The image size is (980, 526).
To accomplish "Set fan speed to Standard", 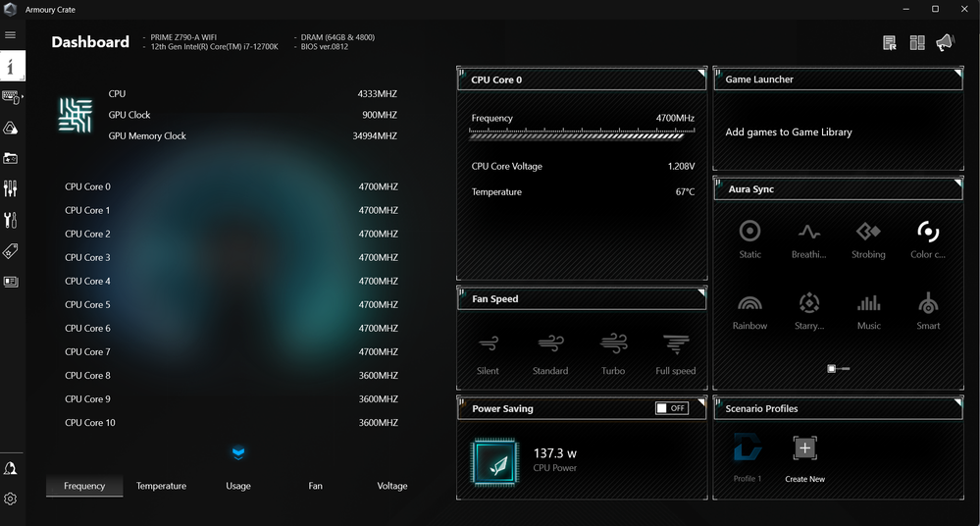I will (x=550, y=354).
